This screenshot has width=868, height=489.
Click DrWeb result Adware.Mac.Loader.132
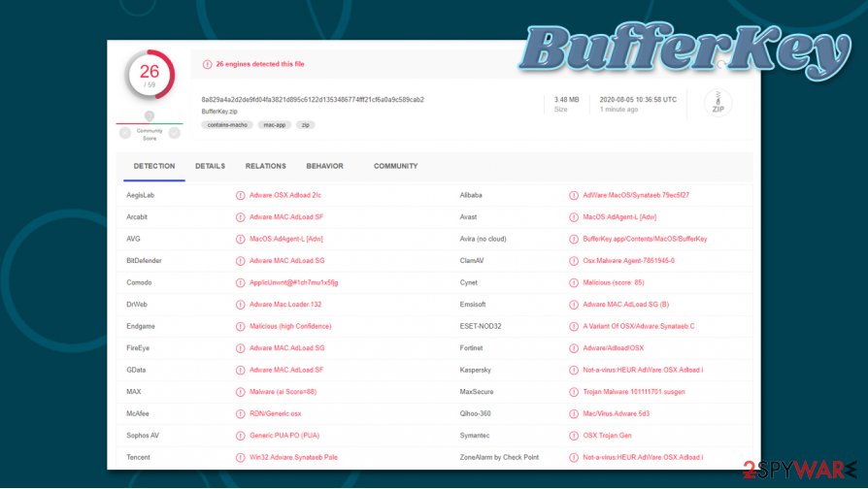pyautogui.click(x=285, y=305)
